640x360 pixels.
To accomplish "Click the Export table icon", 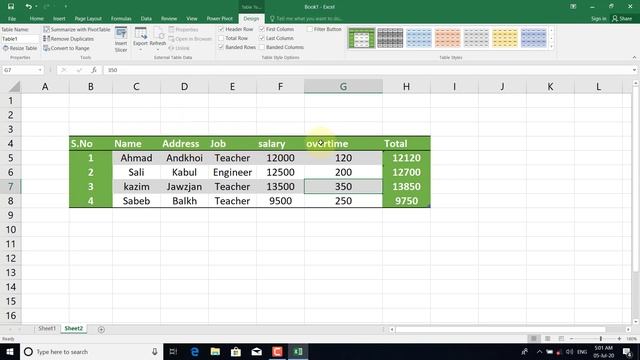I will coord(140,38).
